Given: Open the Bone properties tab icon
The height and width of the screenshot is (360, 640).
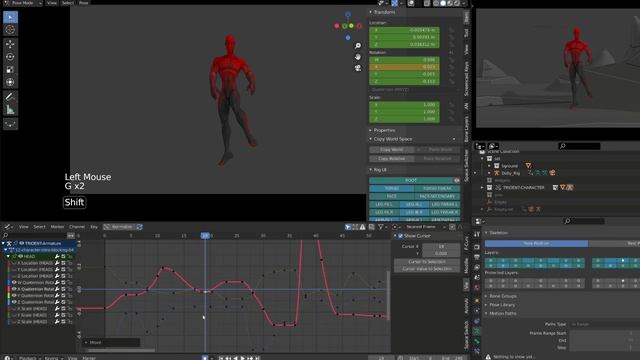Looking at the screenshot, I should point(477,341).
